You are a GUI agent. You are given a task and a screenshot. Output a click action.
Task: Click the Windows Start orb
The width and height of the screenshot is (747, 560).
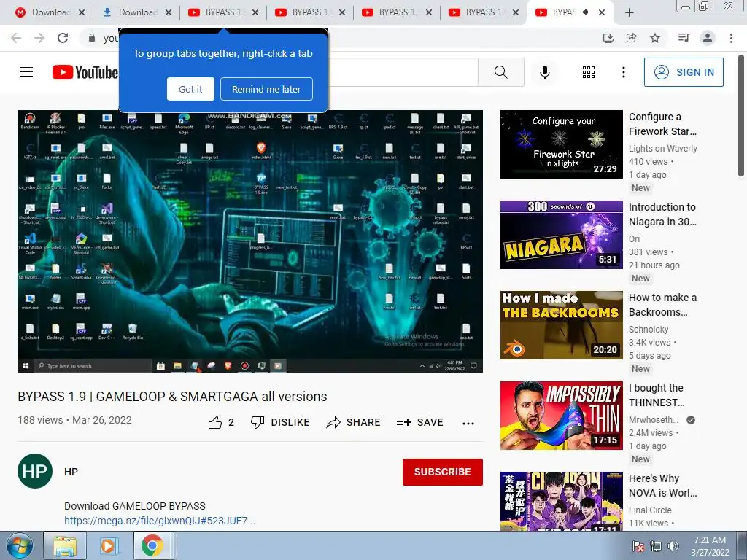[18, 546]
